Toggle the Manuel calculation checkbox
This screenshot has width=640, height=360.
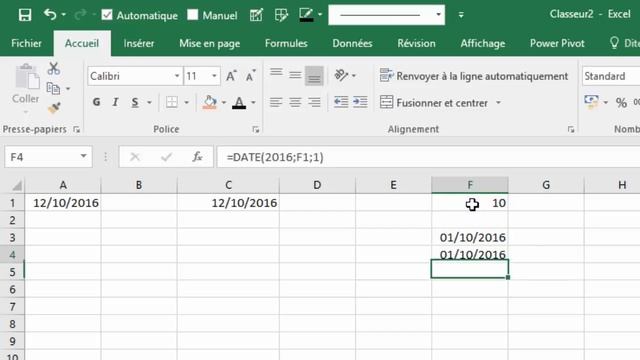pyautogui.click(x=193, y=15)
